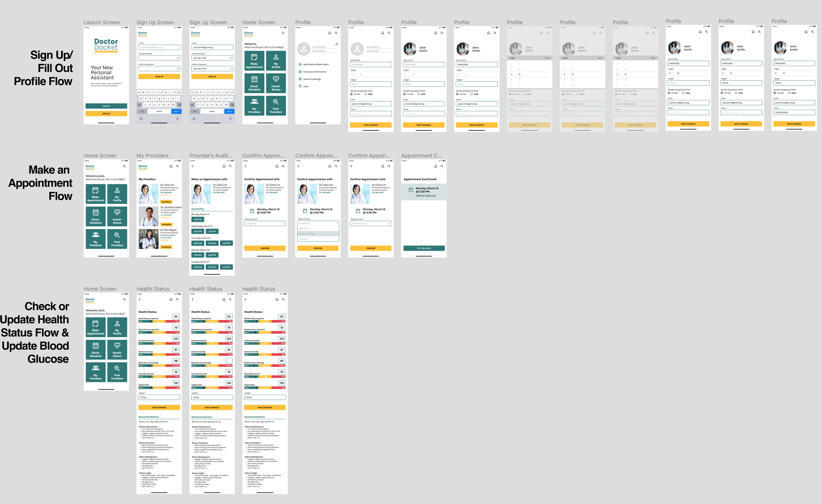
Task: Expand the collapsed dropdown showing Annual Check Up
Action: click(389, 223)
